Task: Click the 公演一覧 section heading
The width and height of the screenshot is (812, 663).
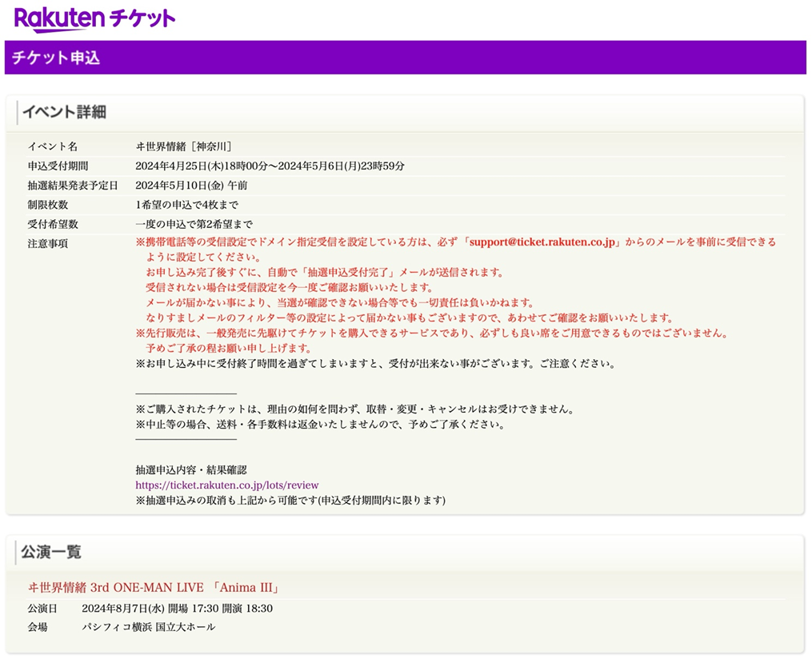Action: pyautogui.click(x=51, y=552)
